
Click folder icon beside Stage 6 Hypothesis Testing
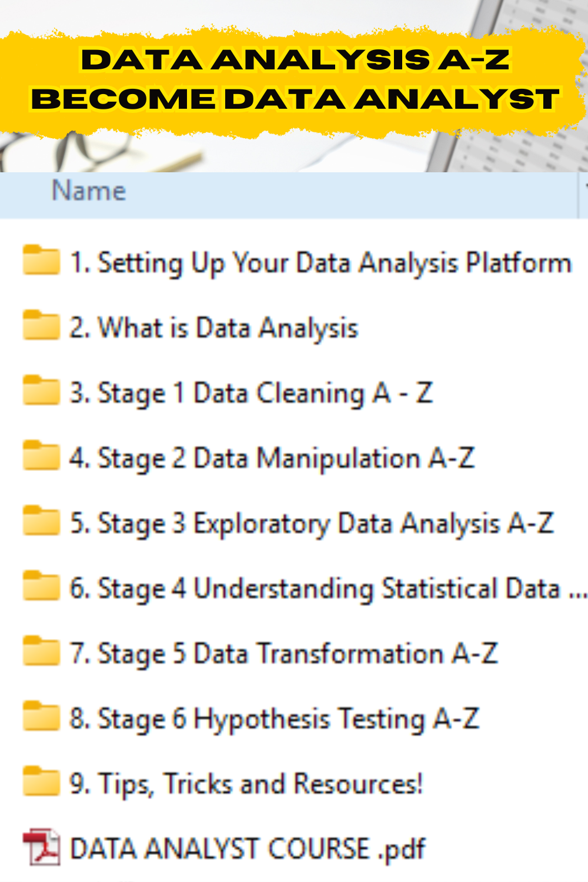click(x=41, y=717)
